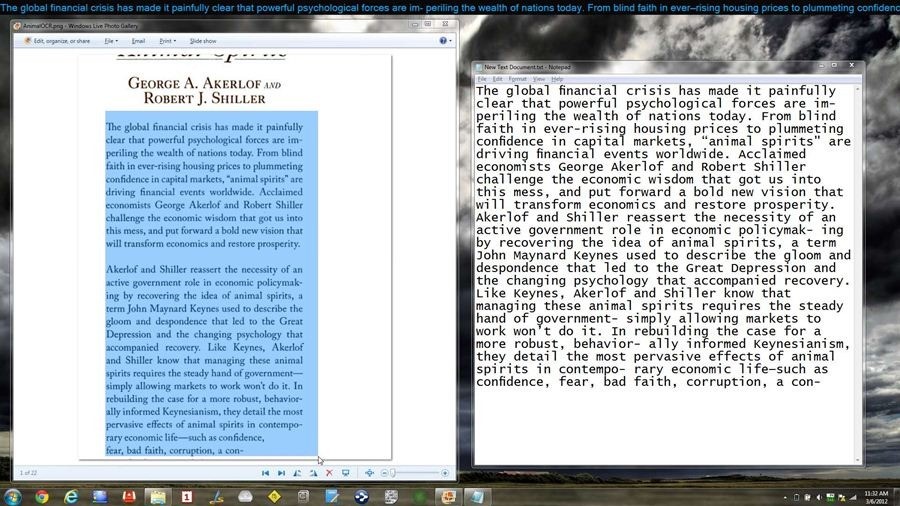Open the dropdown arrow beside the help icon

450,41
